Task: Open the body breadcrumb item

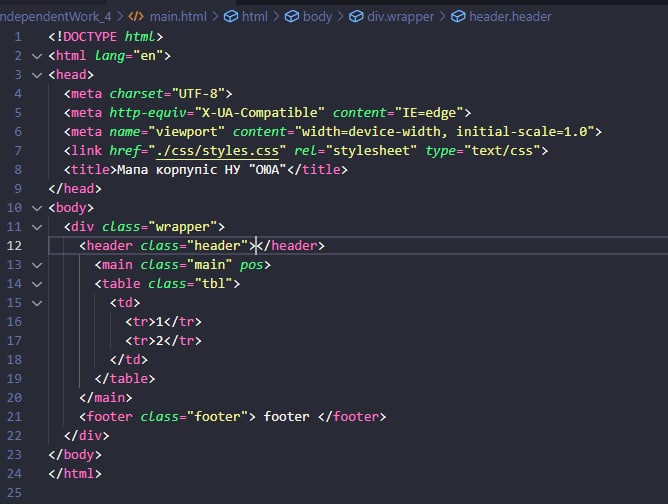Action: (x=317, y=17)
